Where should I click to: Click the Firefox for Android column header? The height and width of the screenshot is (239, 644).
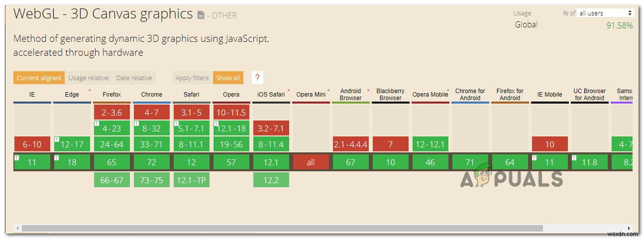click(x=510, y=94)
